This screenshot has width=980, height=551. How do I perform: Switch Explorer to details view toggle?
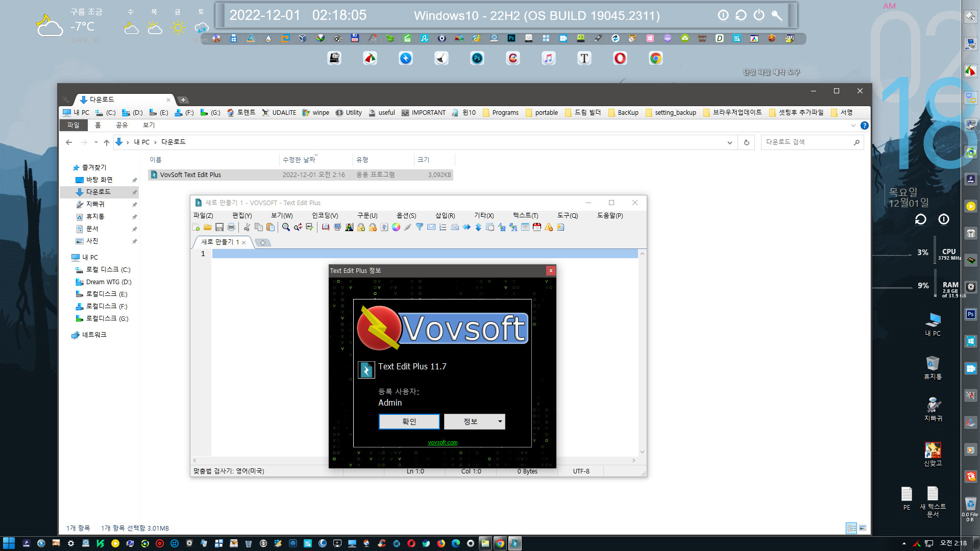[x=851, y=528]
